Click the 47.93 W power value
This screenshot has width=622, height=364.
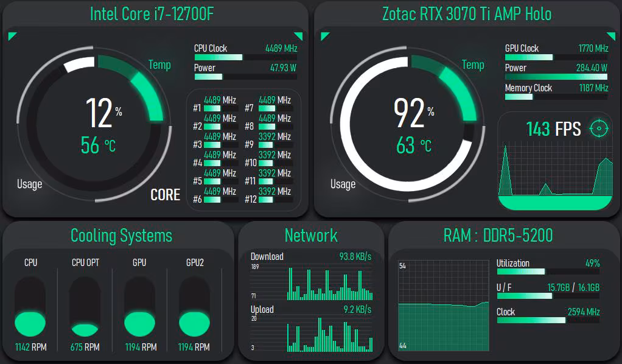(x=283, y=68)
